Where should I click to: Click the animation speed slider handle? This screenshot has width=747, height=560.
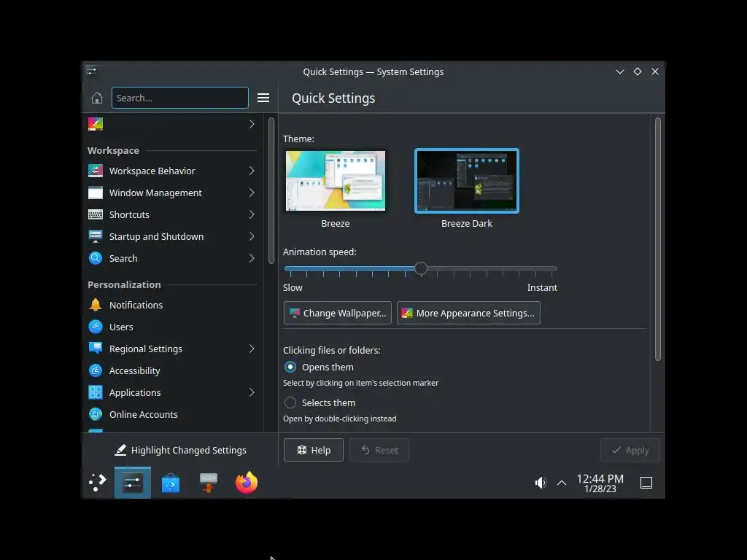coord(421,268)
